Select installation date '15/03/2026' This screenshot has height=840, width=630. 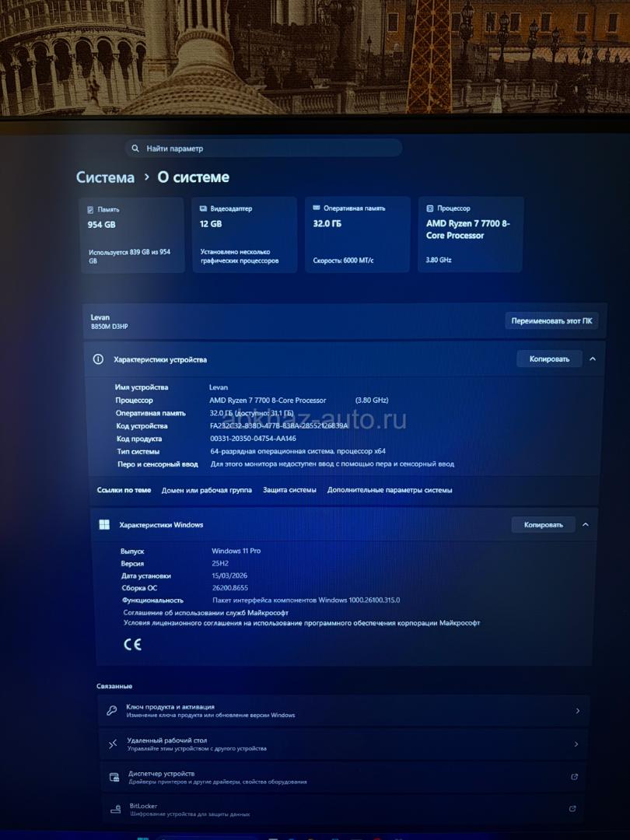[x=229, y=576]
